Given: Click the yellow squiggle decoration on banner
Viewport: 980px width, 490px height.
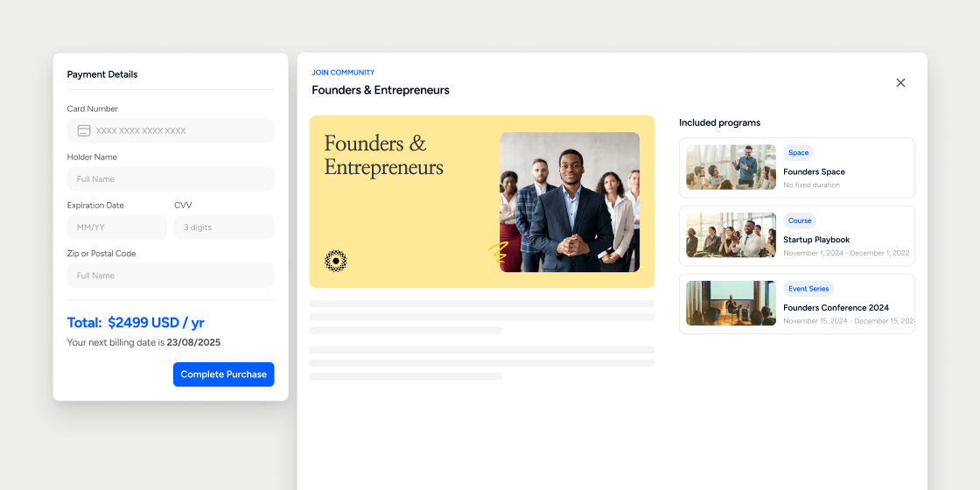Looking at the screenshot, I should (497, 253).
